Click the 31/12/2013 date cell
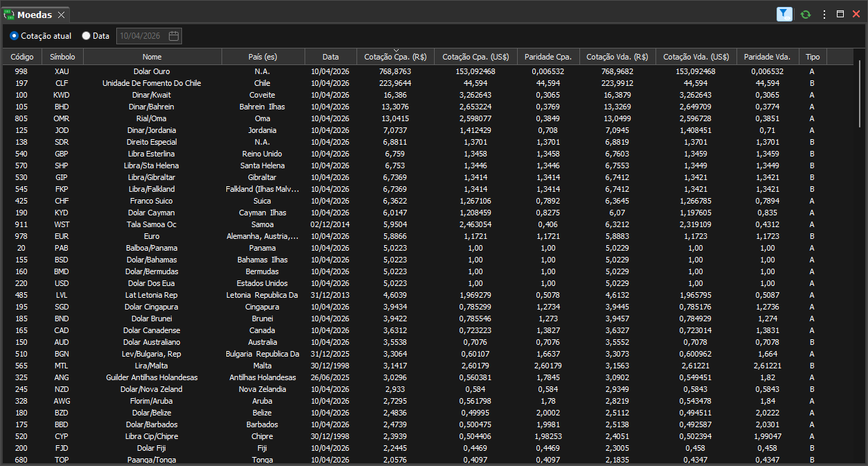Image resolution: width=868 pixels, height=466 pixels. coord(330,295)
